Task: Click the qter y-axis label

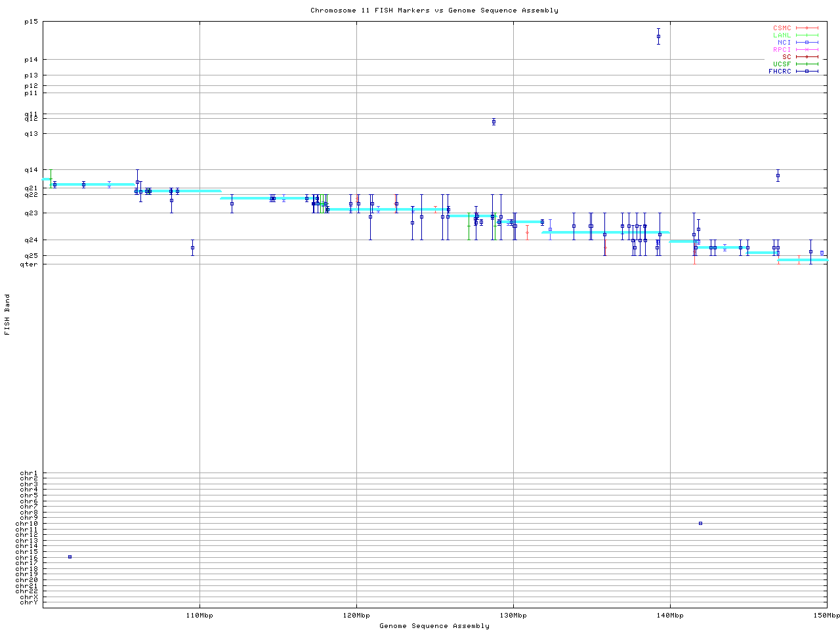Action: coord(29,264)
